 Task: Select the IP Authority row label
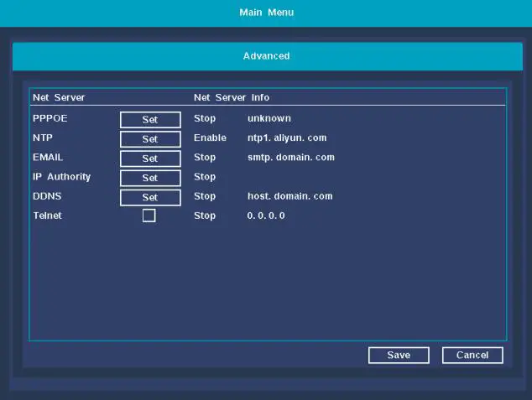(x=62, y=177)
